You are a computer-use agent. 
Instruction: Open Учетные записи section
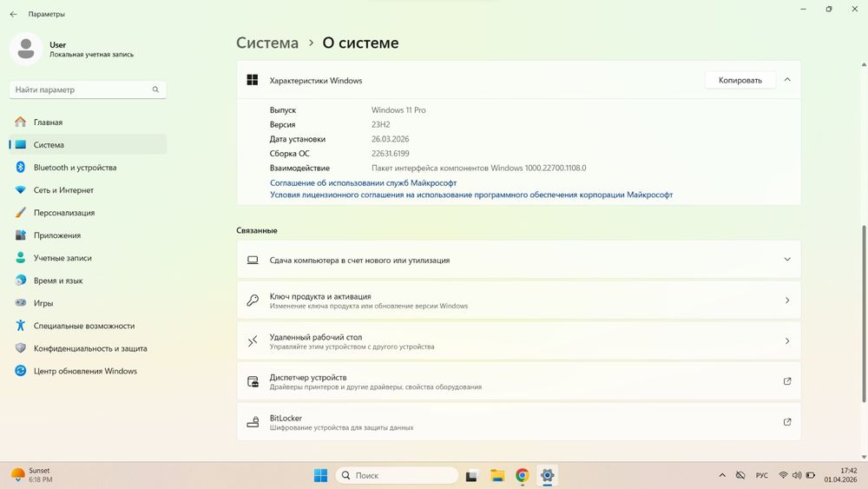(x=88, y=258)
